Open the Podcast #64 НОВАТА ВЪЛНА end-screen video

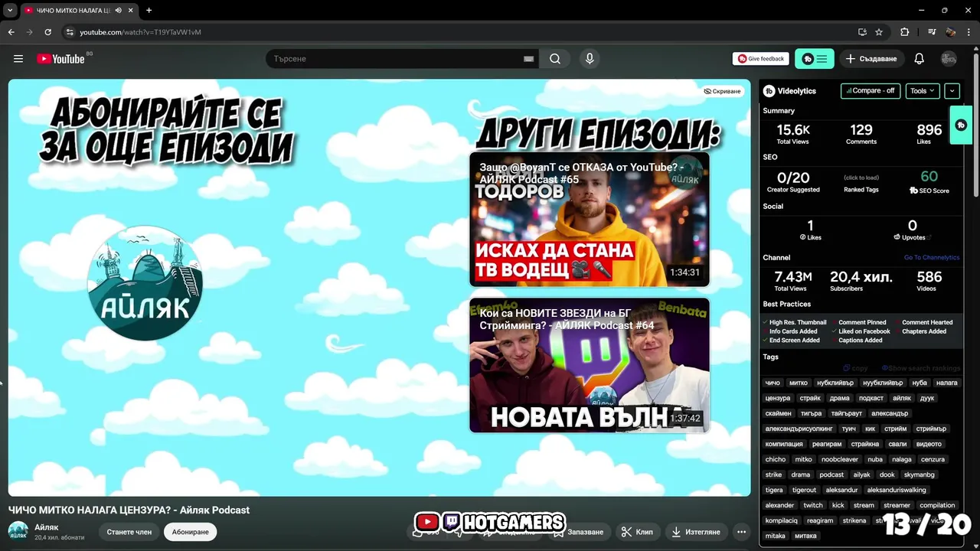pyautogui.click(x=590, y=365)
